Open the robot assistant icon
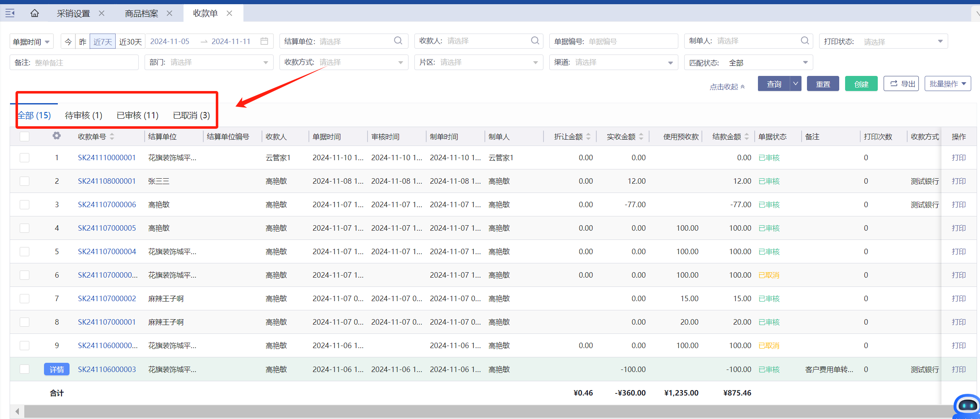This screenshot has width=980, height=419. (967, 406)
